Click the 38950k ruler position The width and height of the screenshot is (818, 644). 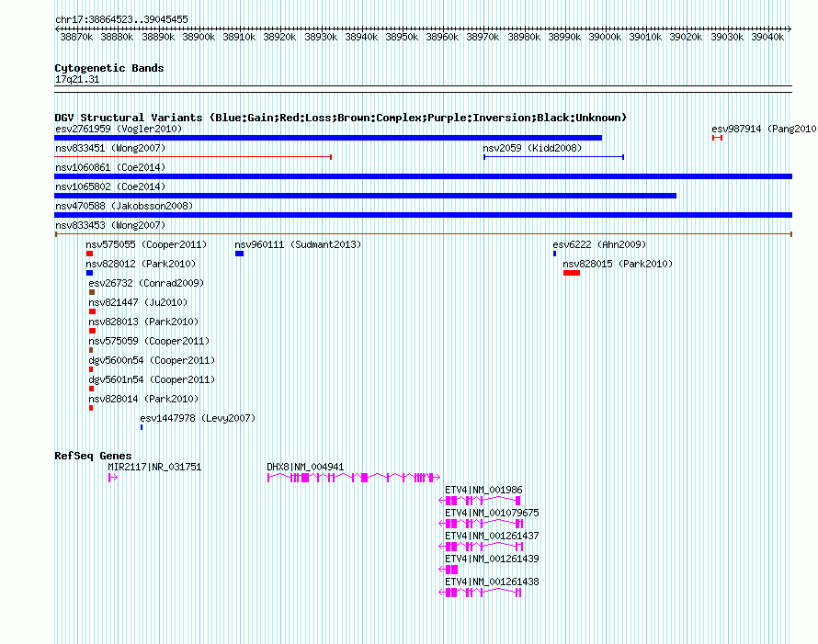(402, 37)
